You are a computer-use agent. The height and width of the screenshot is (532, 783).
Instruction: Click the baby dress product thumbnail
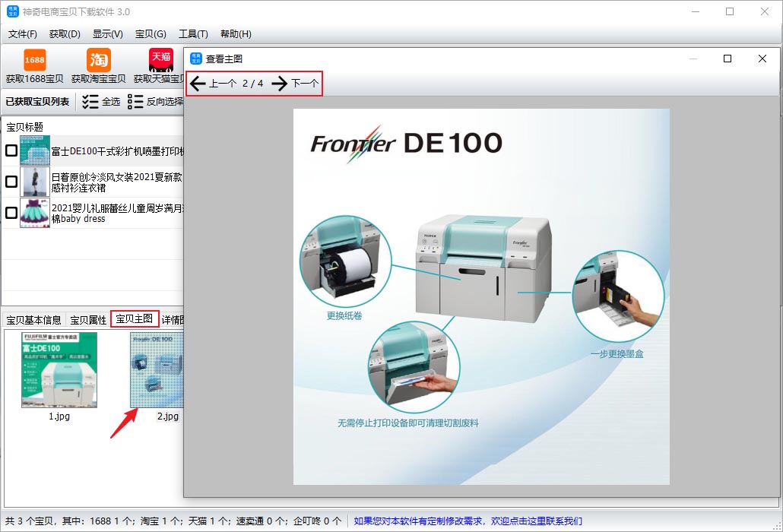35,213
